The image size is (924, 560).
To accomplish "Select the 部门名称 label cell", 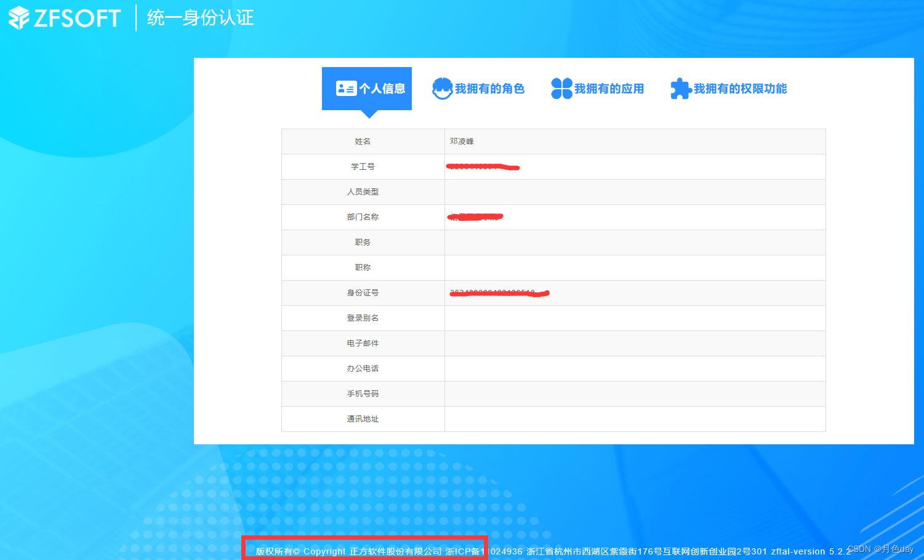I will (x=363, y=217).
